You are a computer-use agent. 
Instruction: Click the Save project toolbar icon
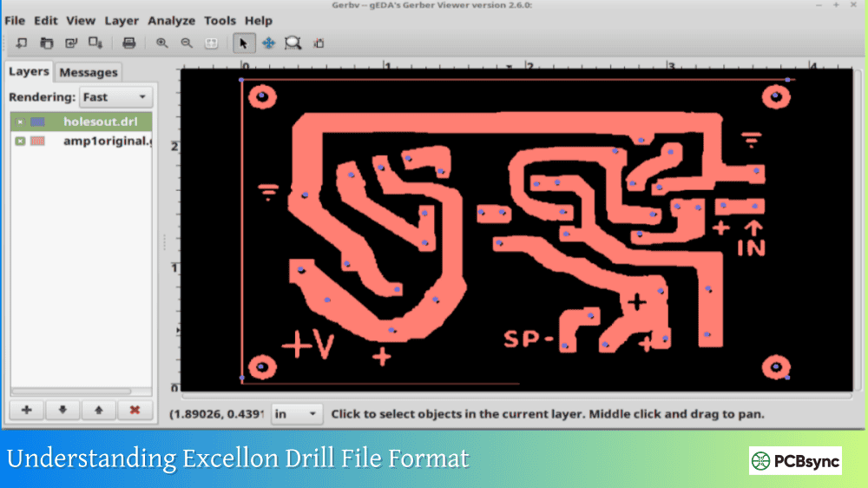tap(95, 43)
